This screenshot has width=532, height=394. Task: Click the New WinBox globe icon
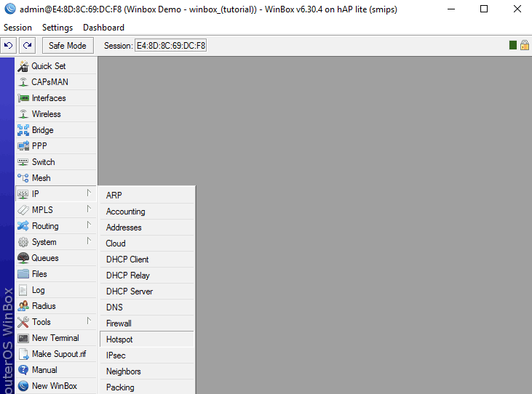23,386
